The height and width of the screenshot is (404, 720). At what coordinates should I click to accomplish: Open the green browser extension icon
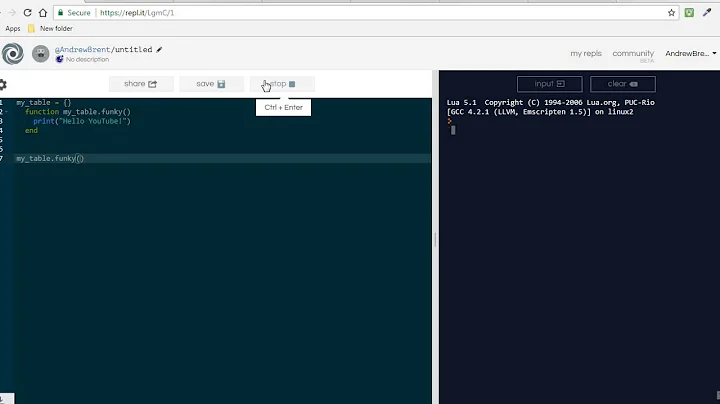689,13
